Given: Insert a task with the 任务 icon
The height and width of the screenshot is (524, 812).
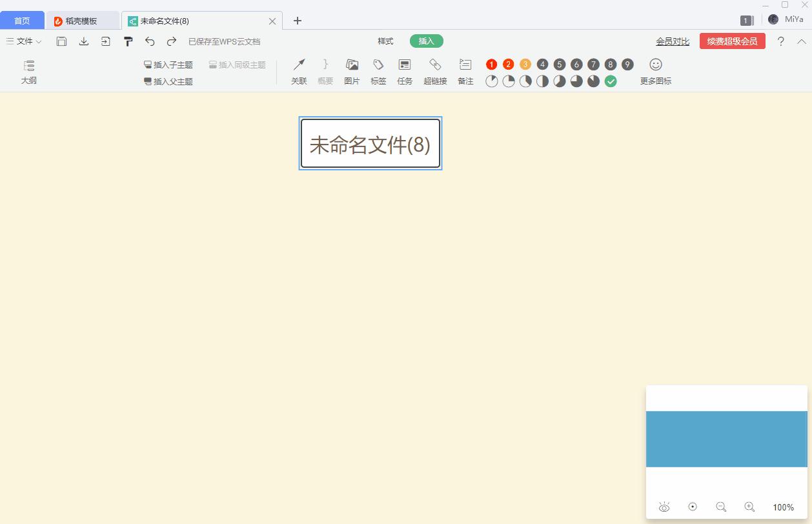Looking at the screenshot, I should click(x=405, y=70).
